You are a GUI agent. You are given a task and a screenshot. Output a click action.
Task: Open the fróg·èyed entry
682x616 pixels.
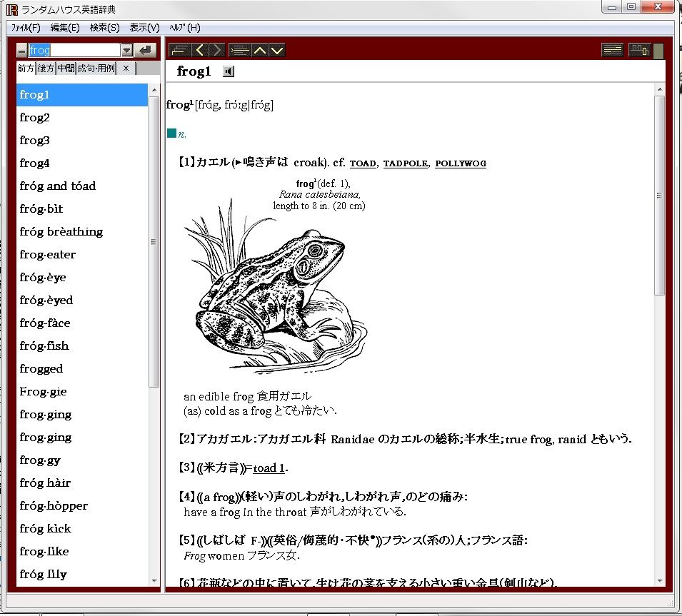point(82,301)
